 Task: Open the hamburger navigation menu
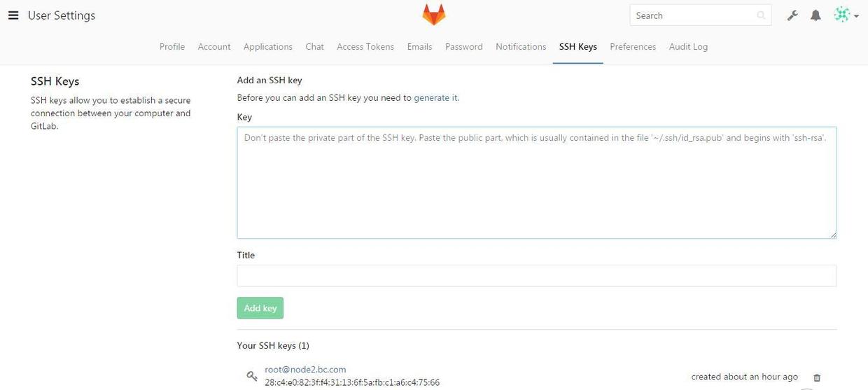[13, 15]
